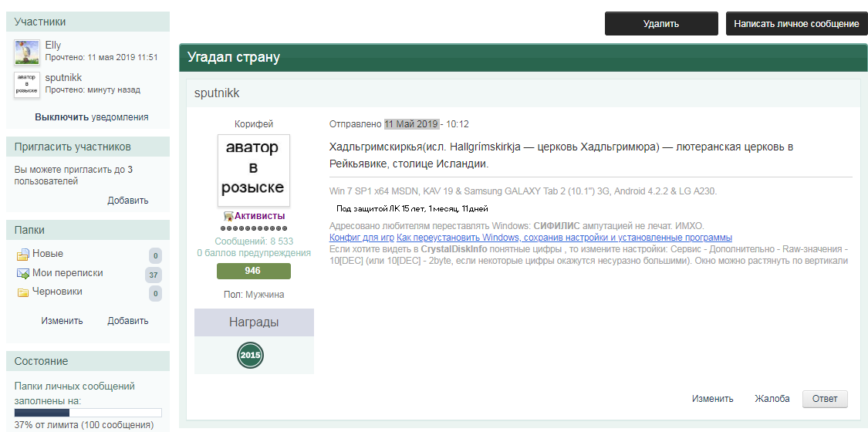Open Elly's avatar thumbnail

coord(26,52)
